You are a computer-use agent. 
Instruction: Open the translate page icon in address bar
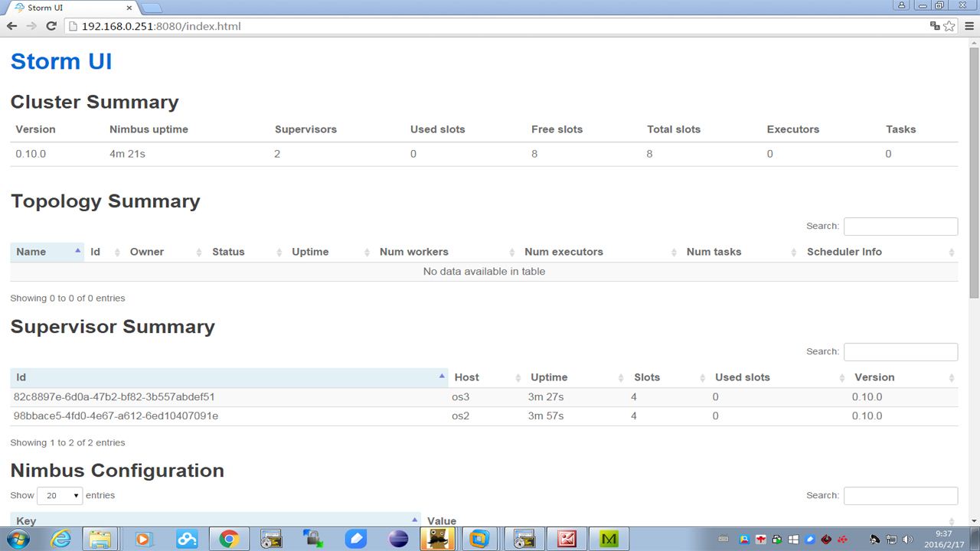tap(935, 26)
